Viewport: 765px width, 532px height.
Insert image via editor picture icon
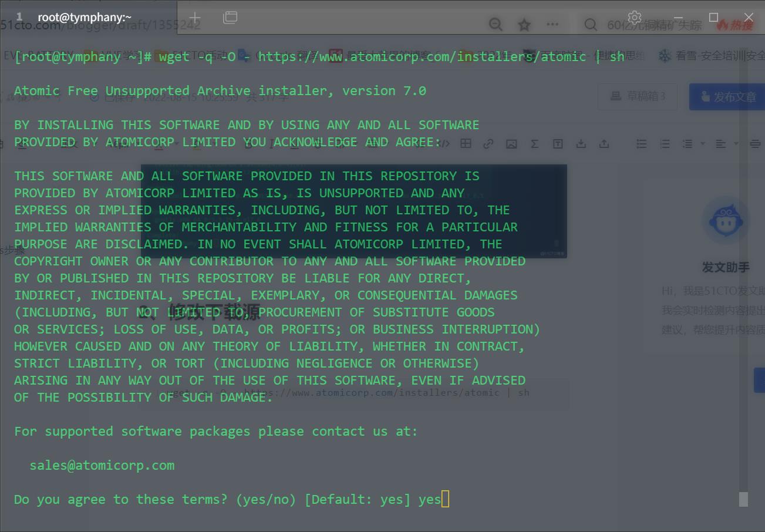511,143
